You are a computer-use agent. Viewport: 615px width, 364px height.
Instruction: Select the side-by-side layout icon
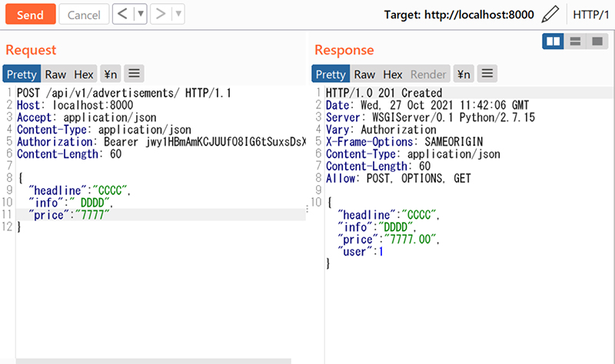tap(553, 41)
